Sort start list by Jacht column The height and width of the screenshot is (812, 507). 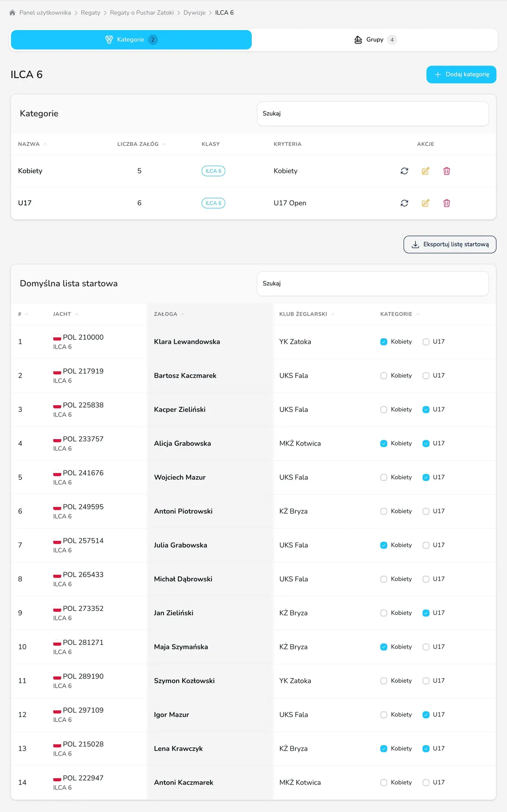pos(66,314)
